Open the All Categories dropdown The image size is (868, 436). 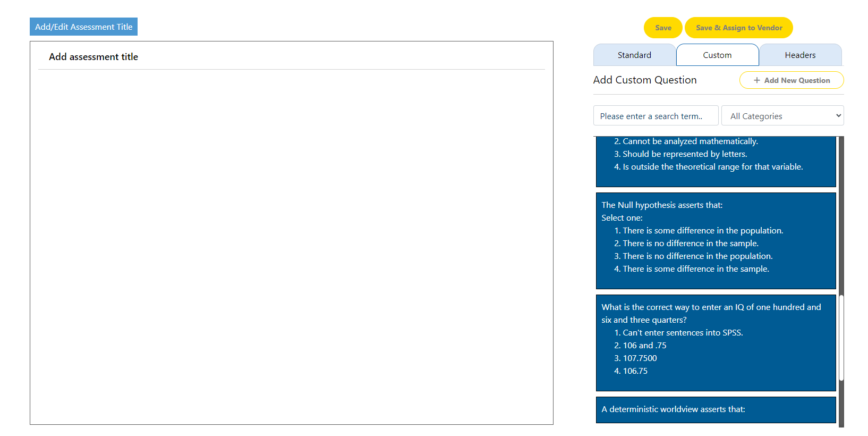coord(782,115)
